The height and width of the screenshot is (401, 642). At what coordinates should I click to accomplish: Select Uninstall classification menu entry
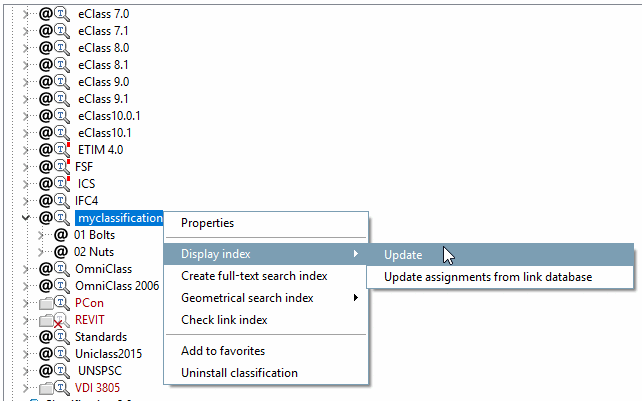coord(239,373)
